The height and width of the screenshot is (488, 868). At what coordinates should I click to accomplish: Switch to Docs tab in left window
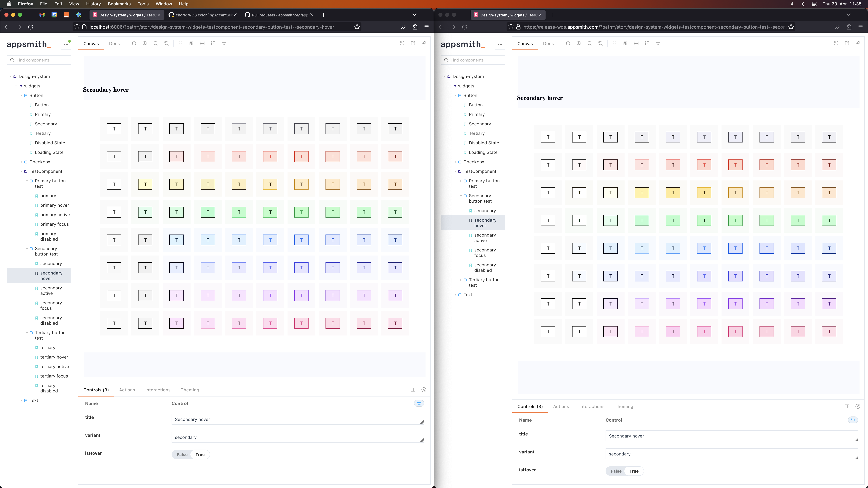pyautogui.click(x=114, y=43)
